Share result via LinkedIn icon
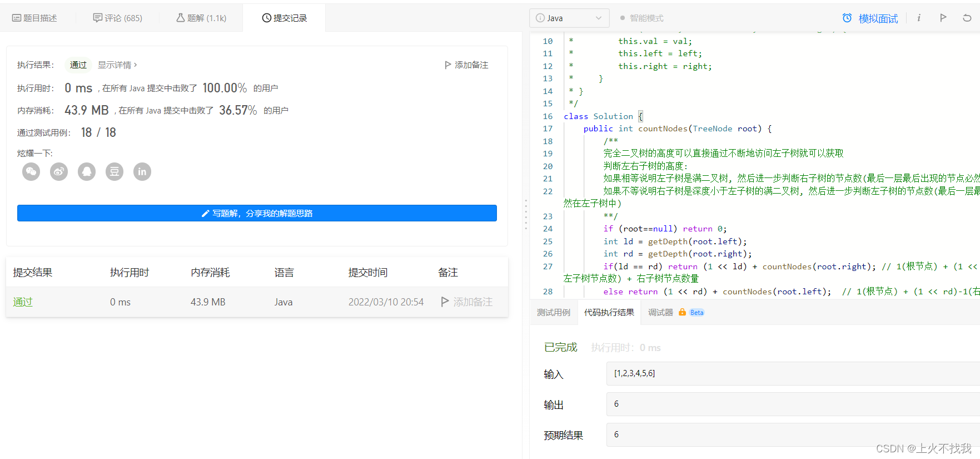 pos(142,171)
